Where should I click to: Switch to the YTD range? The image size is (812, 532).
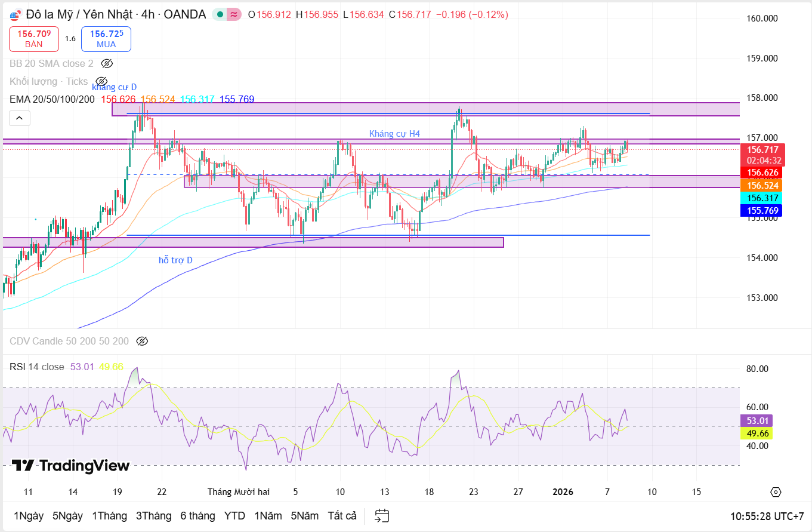[x=234, y=515]
